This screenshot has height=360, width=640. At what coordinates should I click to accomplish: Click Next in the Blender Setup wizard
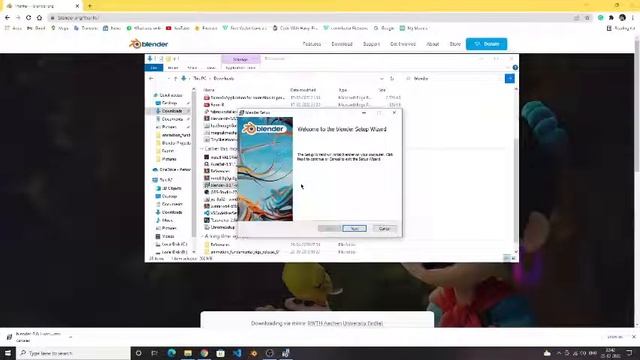pyautogui.click(x=354, y=229)
